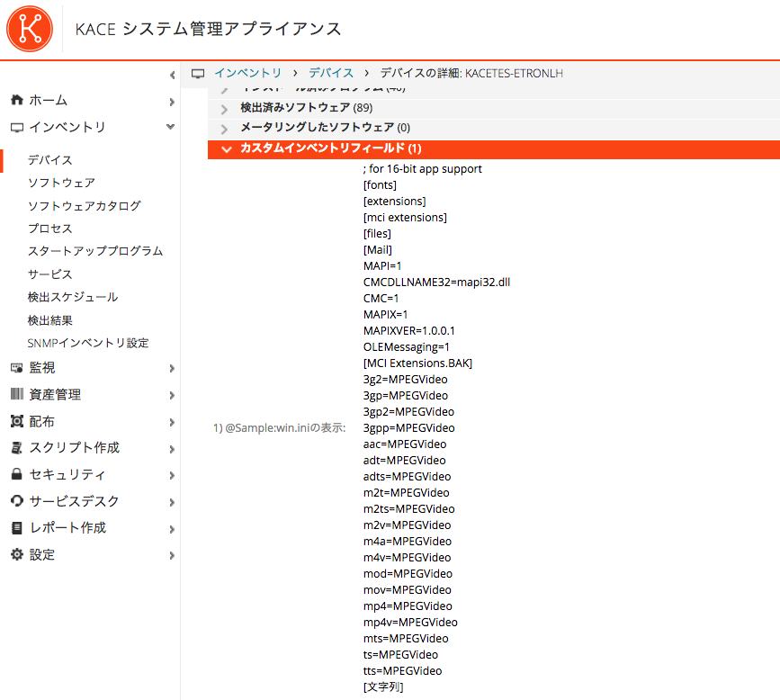Click the MAPIXVER=1.0.0.1 line
Screen dimensions: 780x700
coord(409,331)
